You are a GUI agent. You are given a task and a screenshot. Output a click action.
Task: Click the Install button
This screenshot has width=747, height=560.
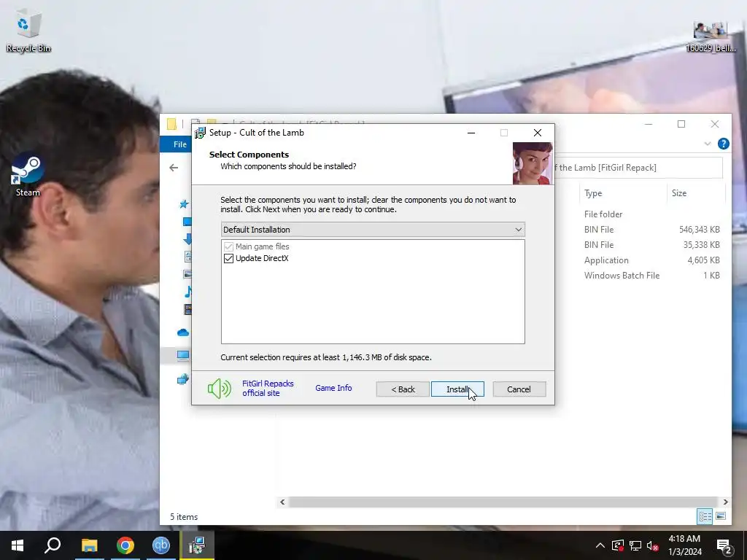coord(457,389)
